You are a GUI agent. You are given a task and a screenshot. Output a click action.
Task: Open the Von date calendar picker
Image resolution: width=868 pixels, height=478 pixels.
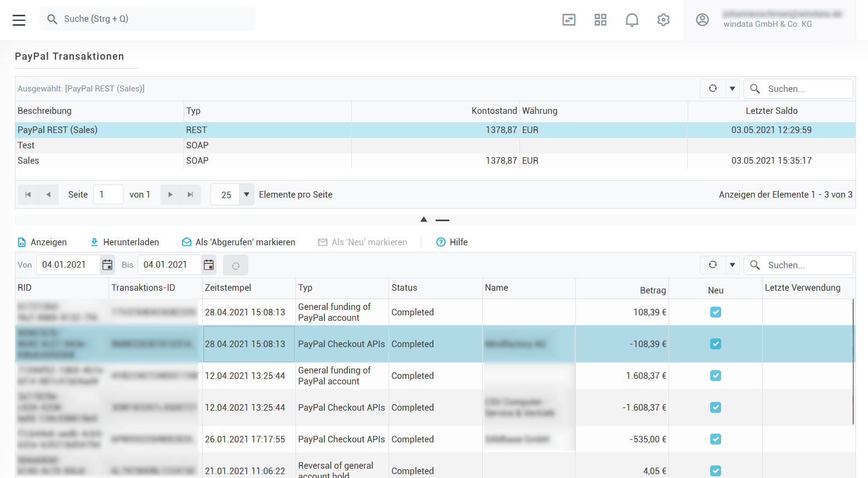(x=107, y=265)
